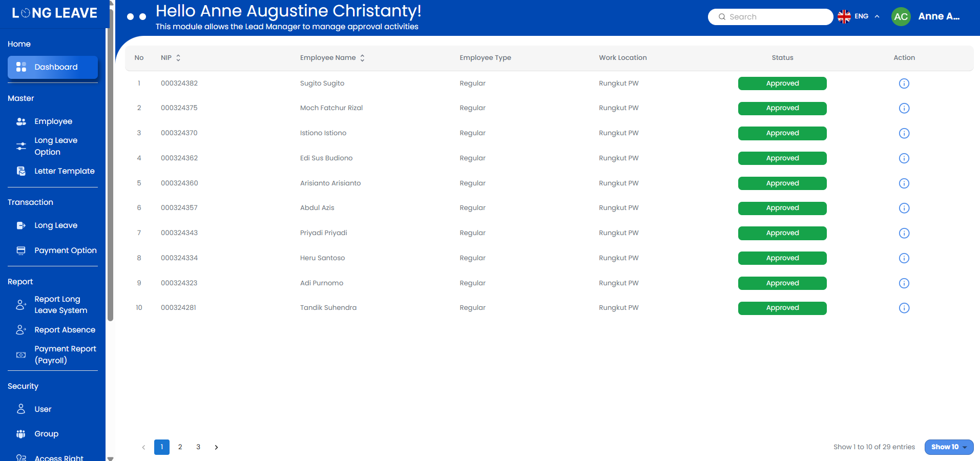Image resolution: width=980 pixels, height=461 pixels.
Task: Click the UK flag language icon
Action: click(844, 16)
